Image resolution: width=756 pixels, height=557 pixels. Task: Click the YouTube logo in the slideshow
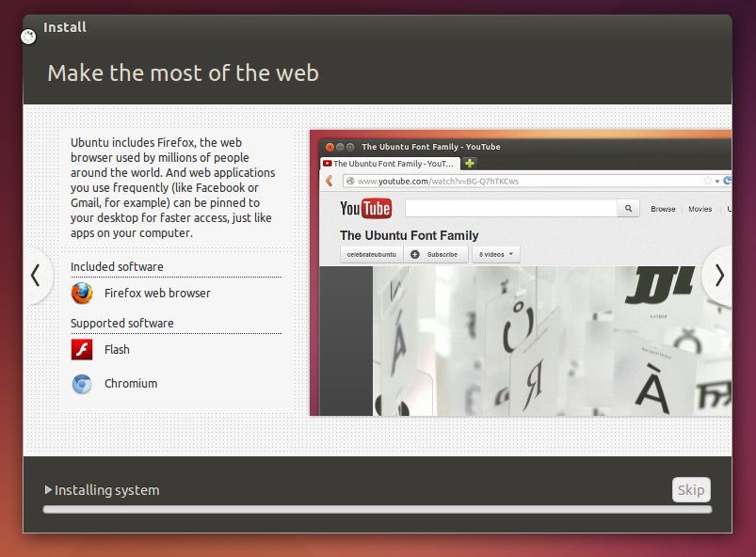coord(366,208)
